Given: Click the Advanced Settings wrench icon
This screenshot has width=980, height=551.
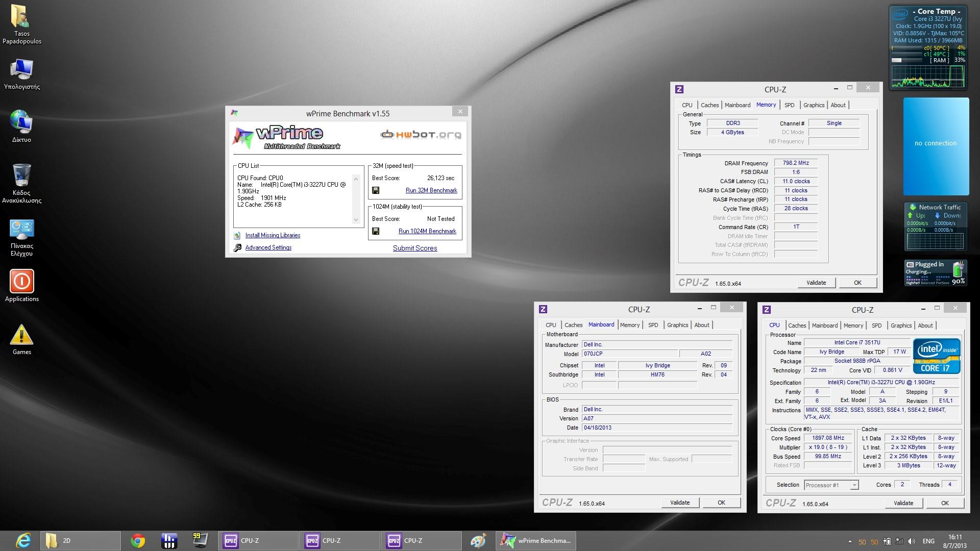Looking at the screenshot, I should (237, 248).
